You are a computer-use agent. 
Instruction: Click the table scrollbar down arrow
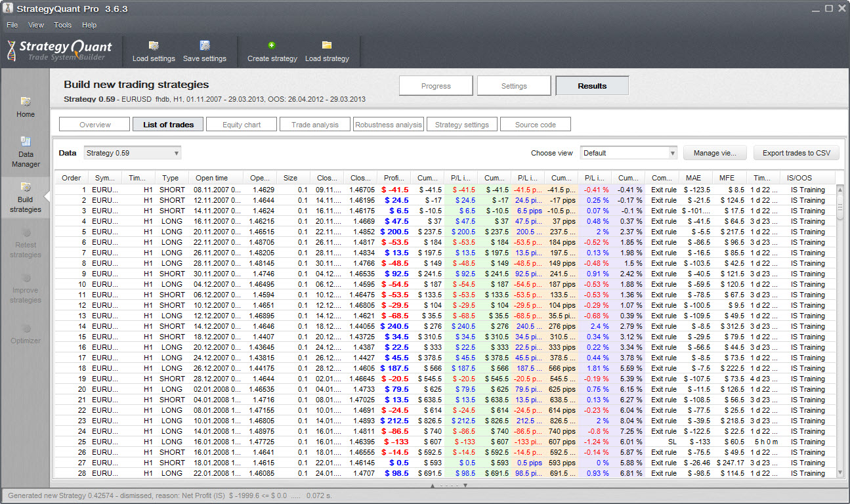point(840,472)
